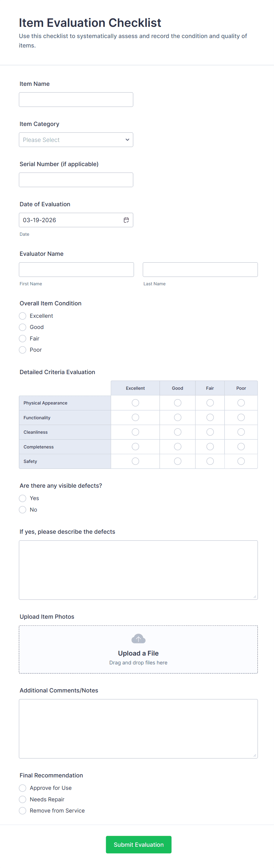Open the calendar date picker icon
Screen dimensions: 274x868
126,220
